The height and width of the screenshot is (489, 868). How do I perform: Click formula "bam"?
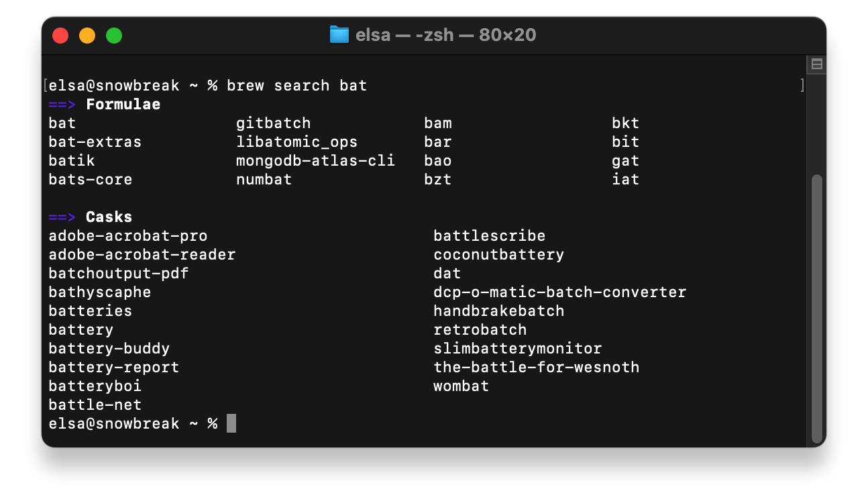pyautogui.click(x=438, y=123)
